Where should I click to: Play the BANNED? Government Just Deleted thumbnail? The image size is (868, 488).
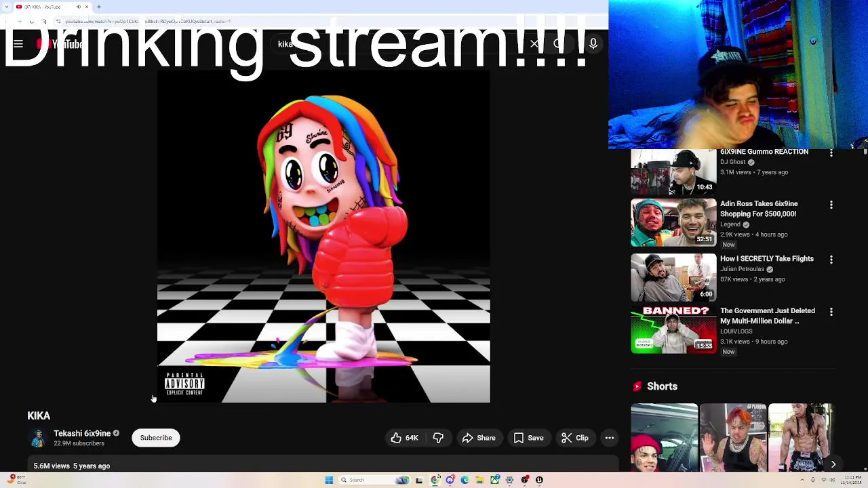[673, 330]
